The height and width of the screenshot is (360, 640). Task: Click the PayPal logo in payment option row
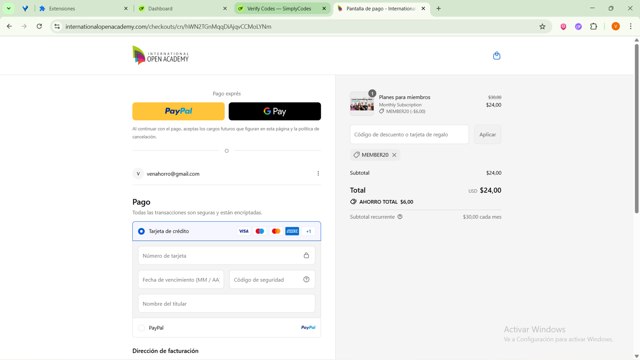pos(308,327)
